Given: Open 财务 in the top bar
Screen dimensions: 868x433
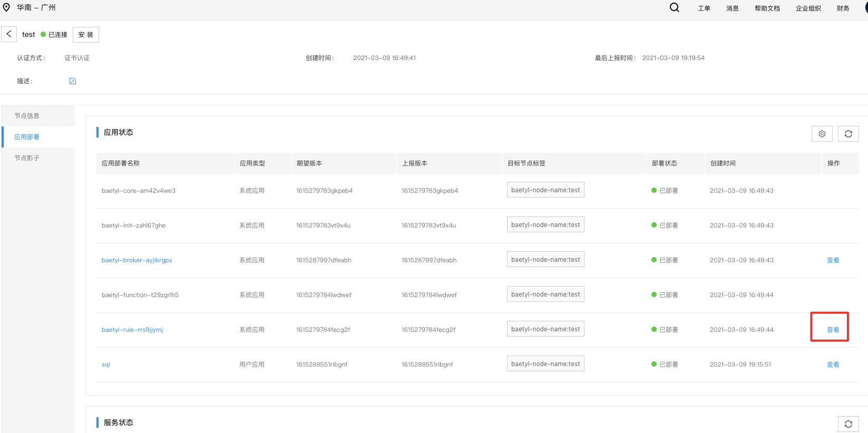Looking at the screenshot, I should [x=843, y=8].
